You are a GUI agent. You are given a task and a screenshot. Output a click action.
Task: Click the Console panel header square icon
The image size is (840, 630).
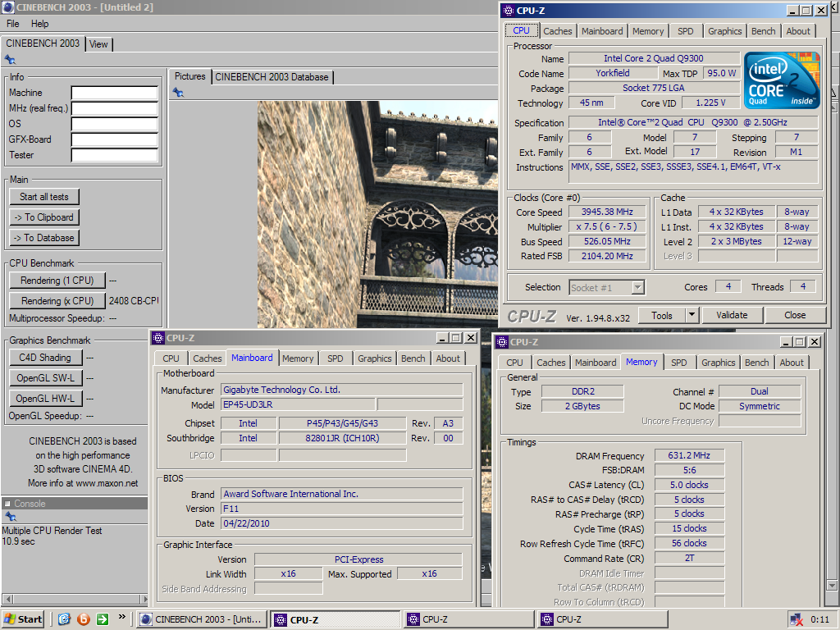tap(7, 504)
